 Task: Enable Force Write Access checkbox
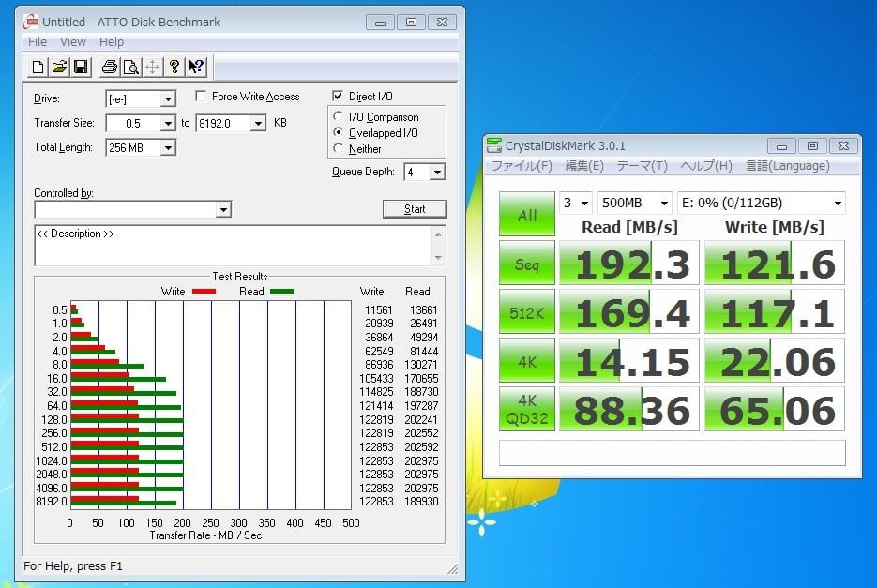(x=201, y=97)
